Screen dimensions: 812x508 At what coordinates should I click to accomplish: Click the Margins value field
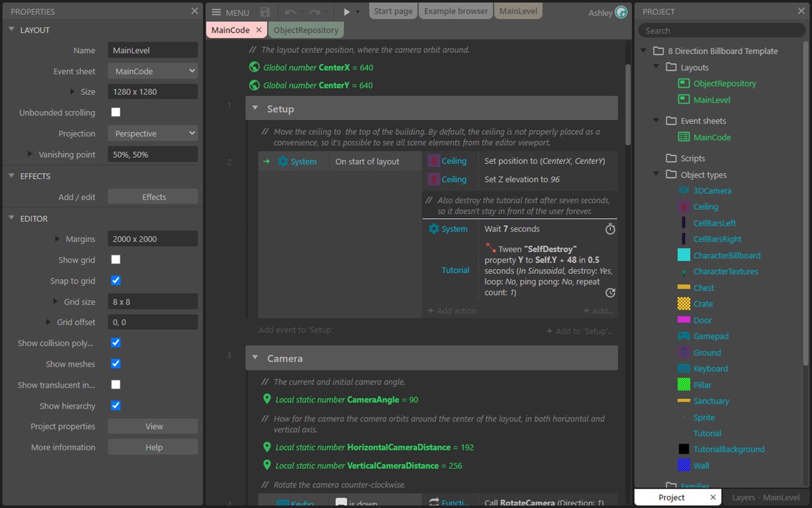click(x=153, y=239)
